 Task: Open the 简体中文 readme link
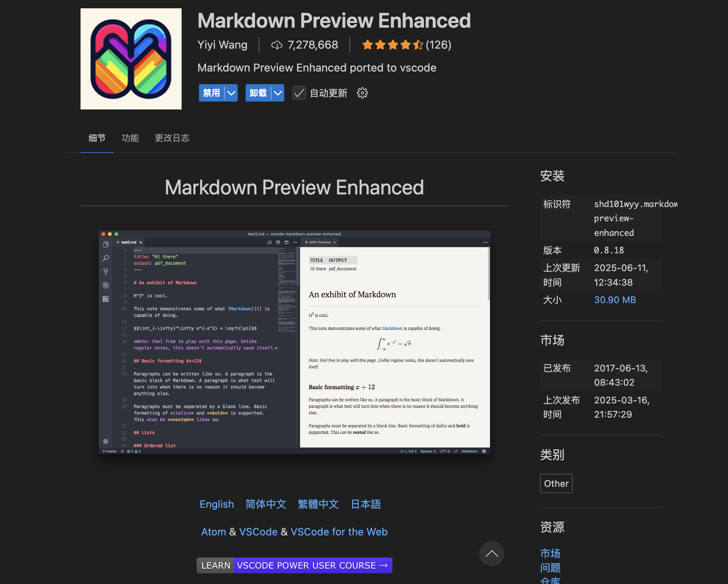[266, 504]
